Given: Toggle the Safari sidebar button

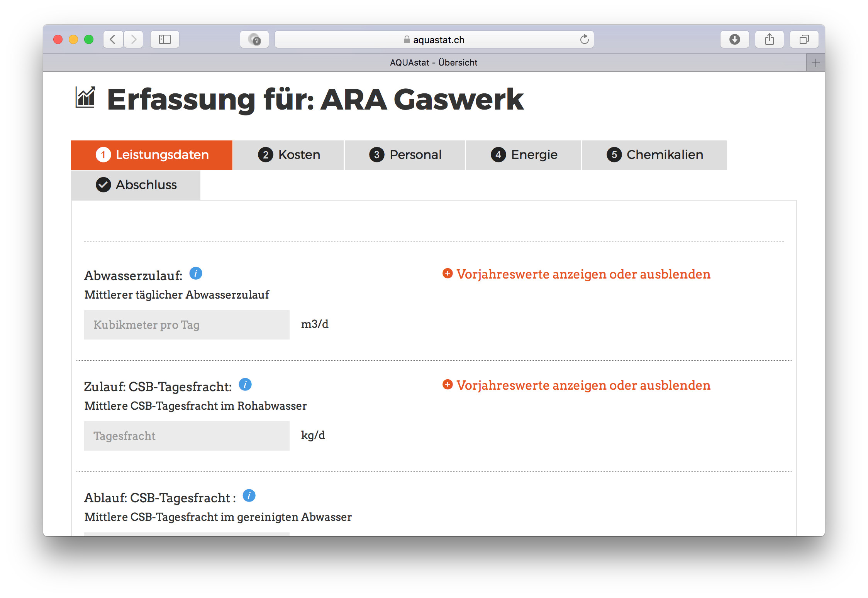Looking at the screenshot, I should tap(165, 39).
